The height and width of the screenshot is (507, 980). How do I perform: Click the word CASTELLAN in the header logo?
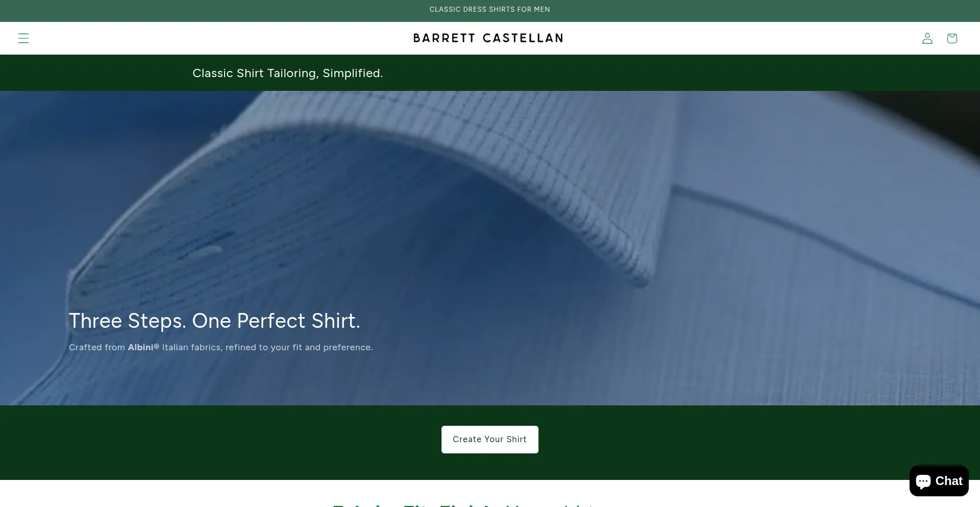pos(523,38)
